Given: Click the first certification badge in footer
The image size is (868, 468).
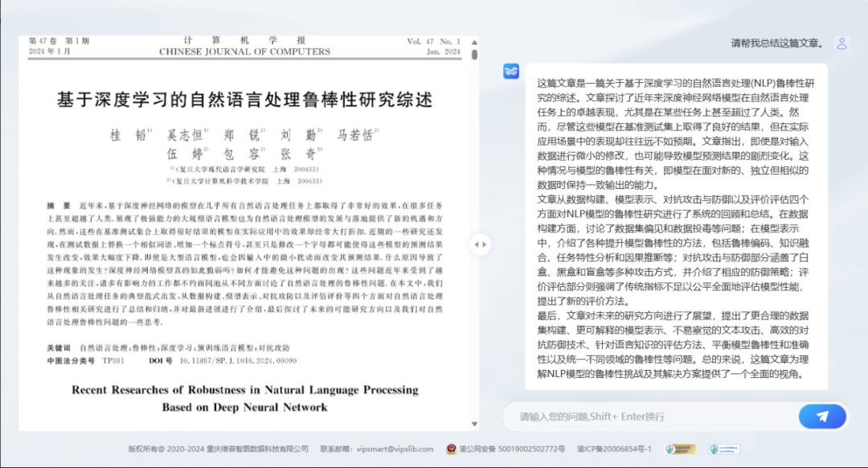Looking at the screenshot, I should pos(680,449).
